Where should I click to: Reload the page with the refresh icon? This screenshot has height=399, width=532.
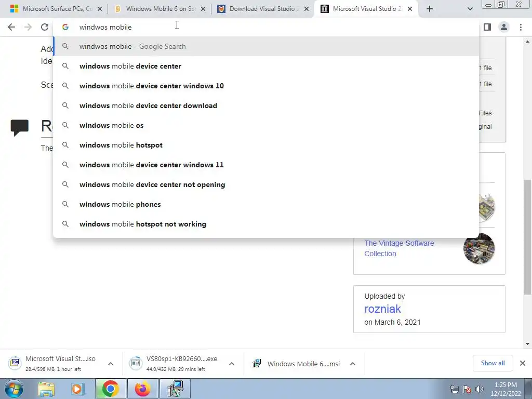tap(45, 27)
